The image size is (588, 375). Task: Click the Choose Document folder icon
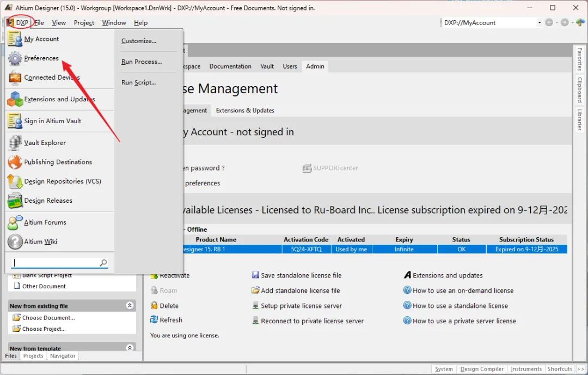(16, 318)
